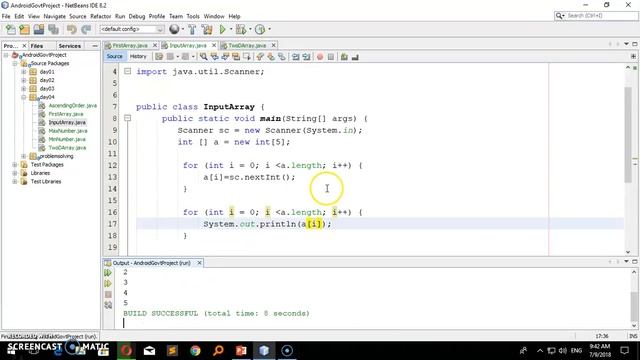Open the dropdown arrow beside Run Project
The width and height of the screenshot is (640, 360).
click(231, 29)
